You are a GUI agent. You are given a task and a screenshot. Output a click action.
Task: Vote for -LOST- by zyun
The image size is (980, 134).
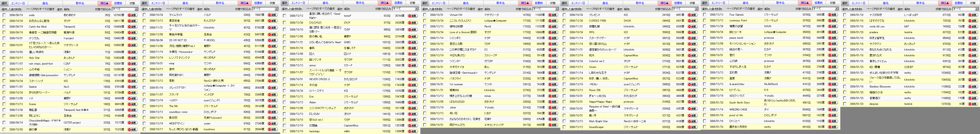coord(272,101)
